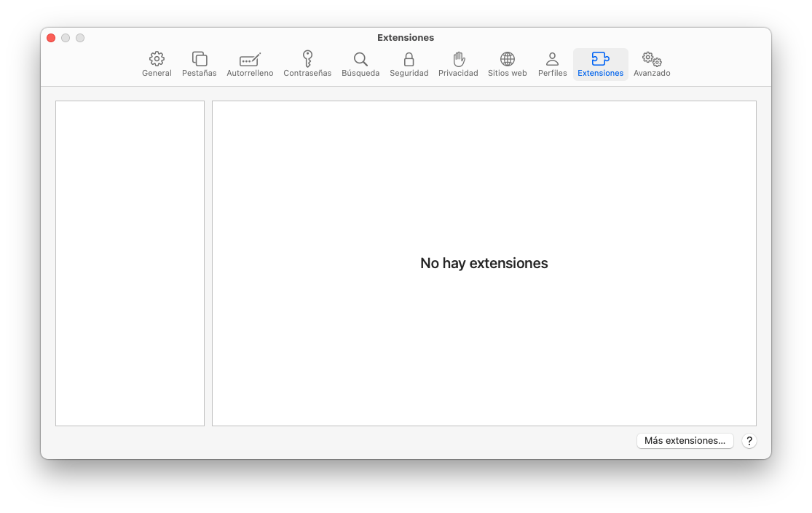Open Búsqueda magnifying glass settings
Viewport: 812px width, 513px height.
point(360,59)
